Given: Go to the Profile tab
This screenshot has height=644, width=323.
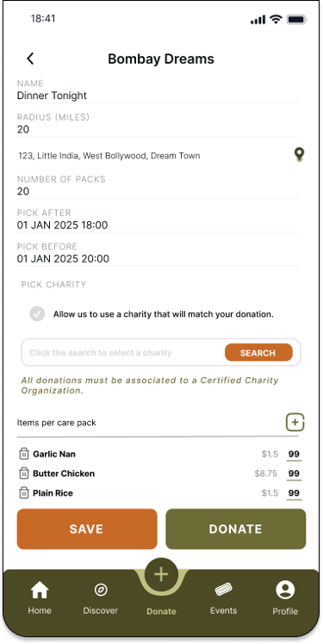Looking at the screenshot, I should (x=285, y=598).
